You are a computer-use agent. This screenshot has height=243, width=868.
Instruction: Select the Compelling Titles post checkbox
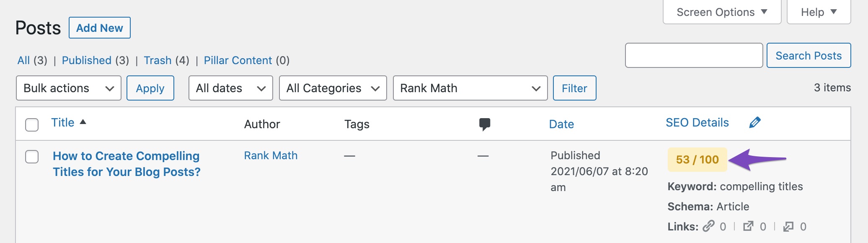pyautogui.click(x=32, y=157)
